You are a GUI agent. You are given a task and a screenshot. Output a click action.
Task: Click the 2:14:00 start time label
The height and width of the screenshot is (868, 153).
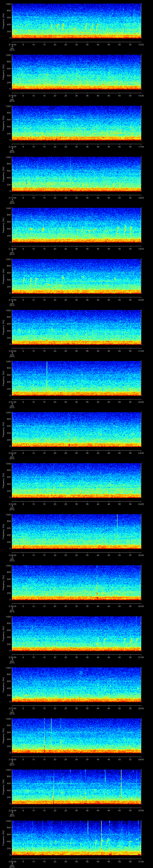click(x=12, y=44)
